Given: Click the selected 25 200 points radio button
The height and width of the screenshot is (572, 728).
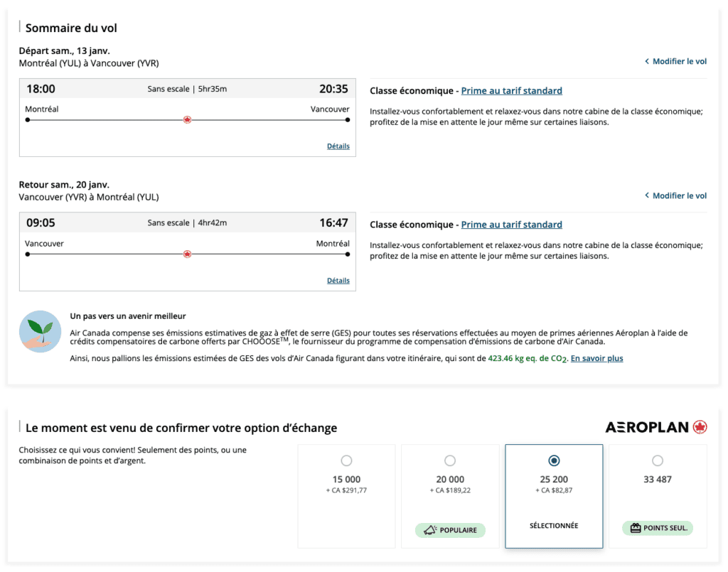Looking at the screenshot, I should [x=554, y=460].
